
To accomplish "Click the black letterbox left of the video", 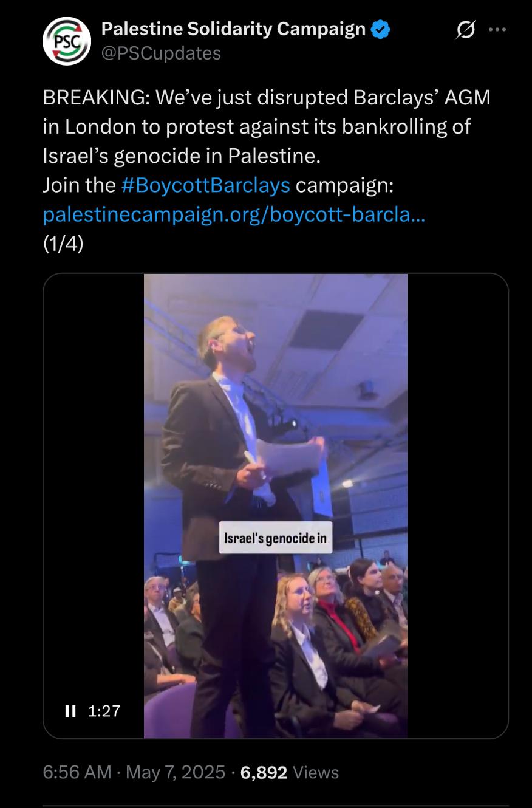I will [x=94, y=486].
